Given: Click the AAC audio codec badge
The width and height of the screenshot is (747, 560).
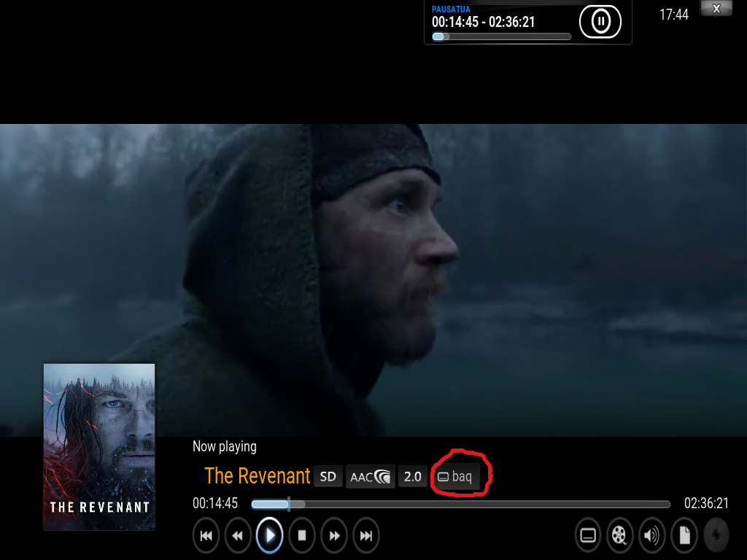Looking at the screenshot, I should tap(370, 477).
